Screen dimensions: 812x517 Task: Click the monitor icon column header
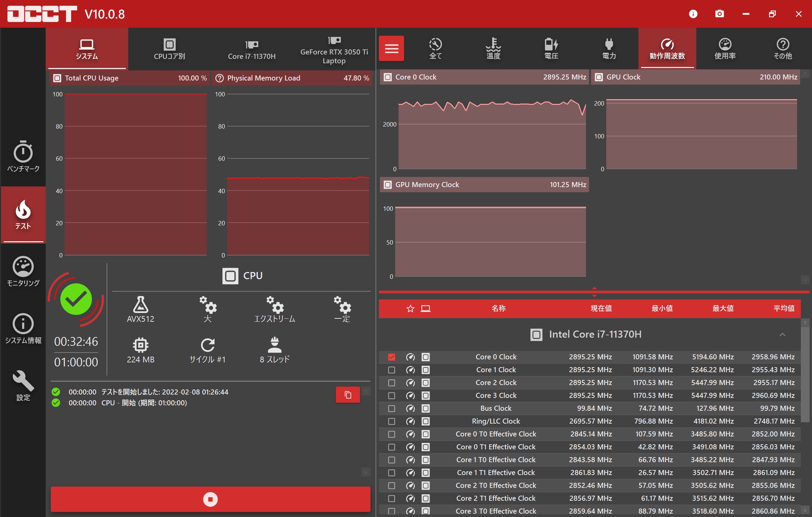click(426, 309)
